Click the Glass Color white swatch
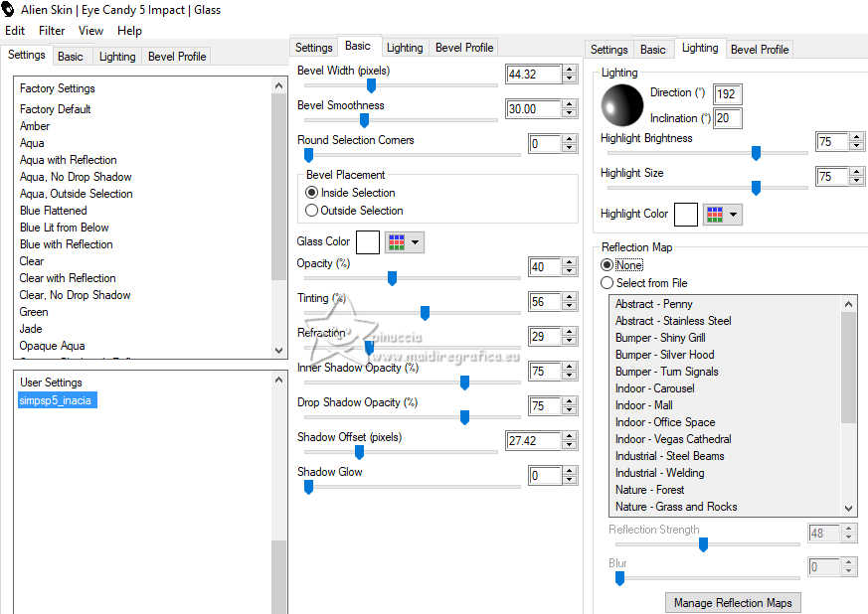This screenshot has width=868, height=614. click(x=368, y=242)
